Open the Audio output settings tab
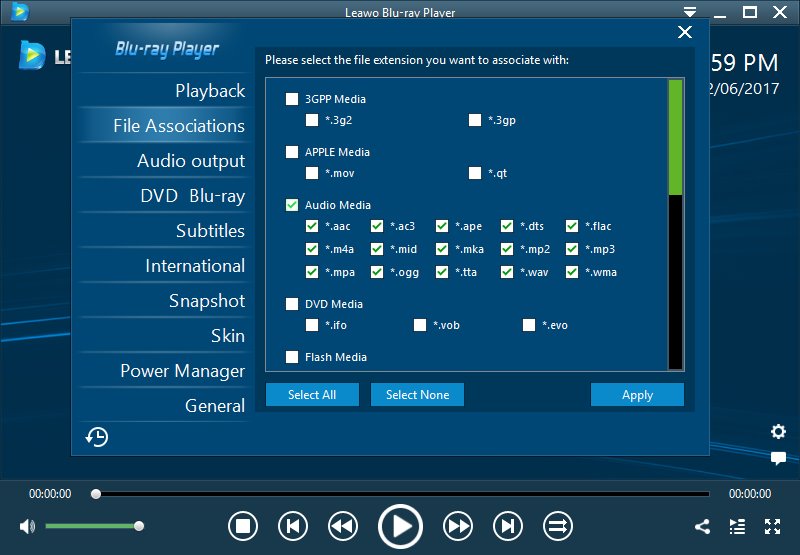 [190, 161]
